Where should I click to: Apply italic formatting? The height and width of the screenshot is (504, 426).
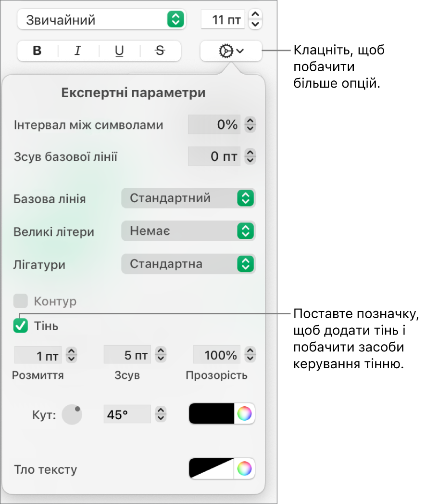coord(78,51)
